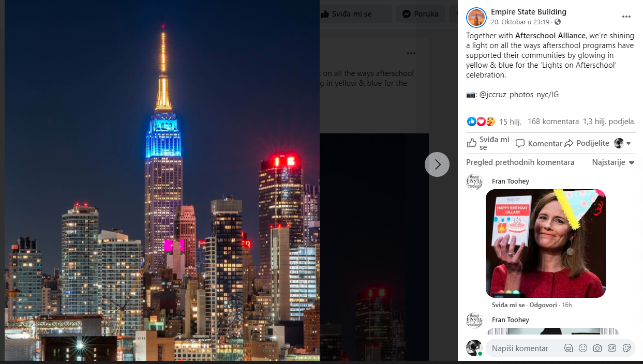View the 1,3 hilj. podjela shares
This screenshot has width=643, height=364.
click(x=609, y=122)
